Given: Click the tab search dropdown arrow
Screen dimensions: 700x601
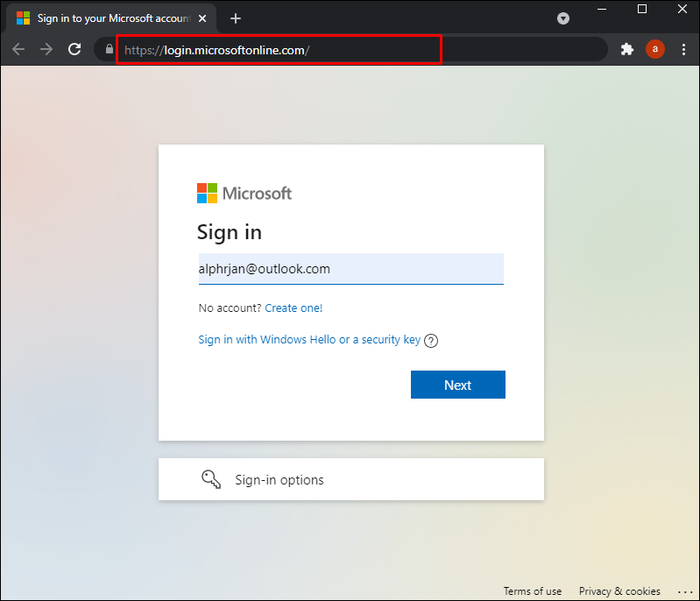Looking at the screenshot, I should [x=563, y=18].
